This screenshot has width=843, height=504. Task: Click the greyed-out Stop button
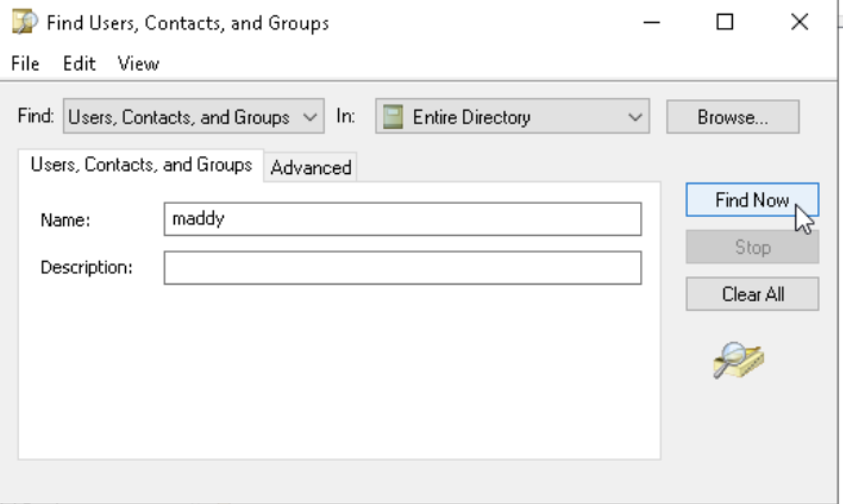752,247
